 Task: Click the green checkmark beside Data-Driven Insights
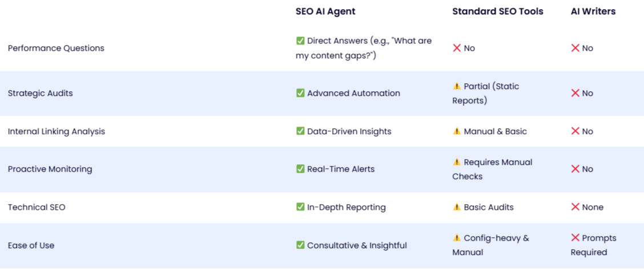(x=300, y=131)
